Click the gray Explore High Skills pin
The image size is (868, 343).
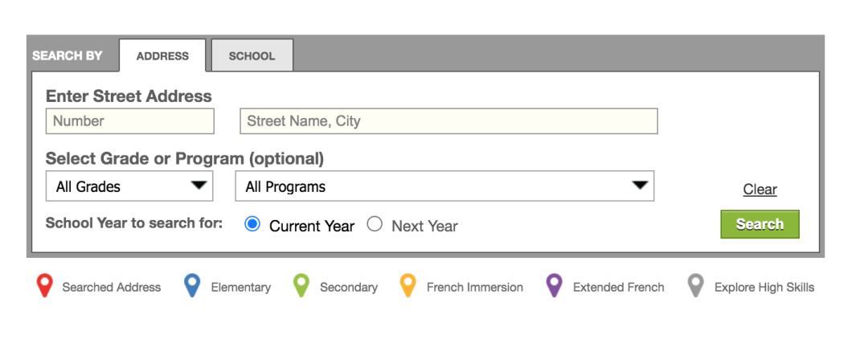coord(696,285)
